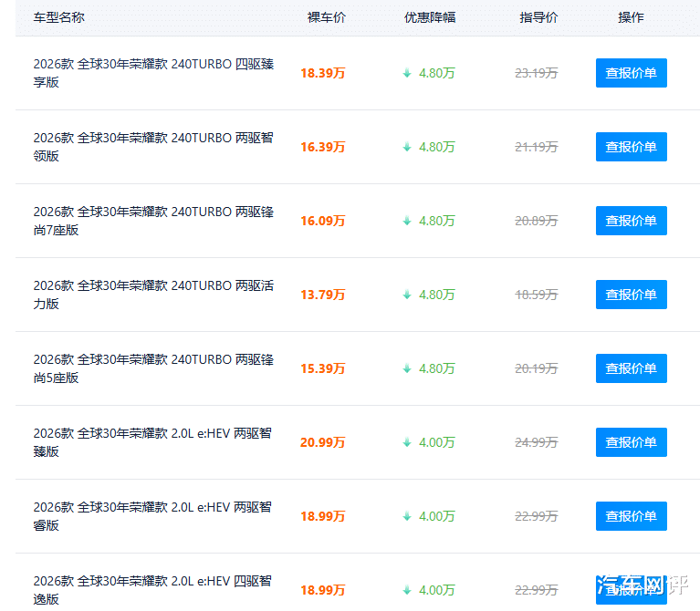700x611 pixels.
Task: Open quote sheet for e:HEV 两驱智睿版
Action: [x=631, y=516]
